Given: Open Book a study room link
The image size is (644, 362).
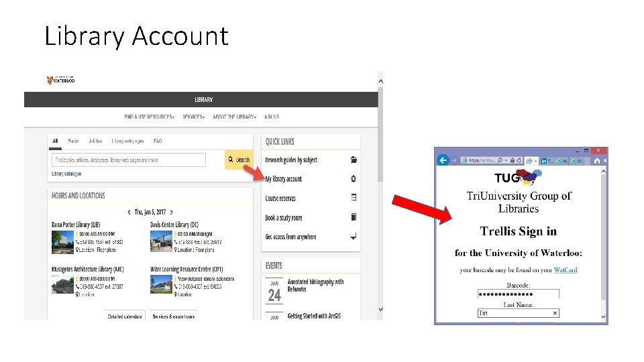Looking at the screenshot, I should pyautogui.click(x=283, y=217).
